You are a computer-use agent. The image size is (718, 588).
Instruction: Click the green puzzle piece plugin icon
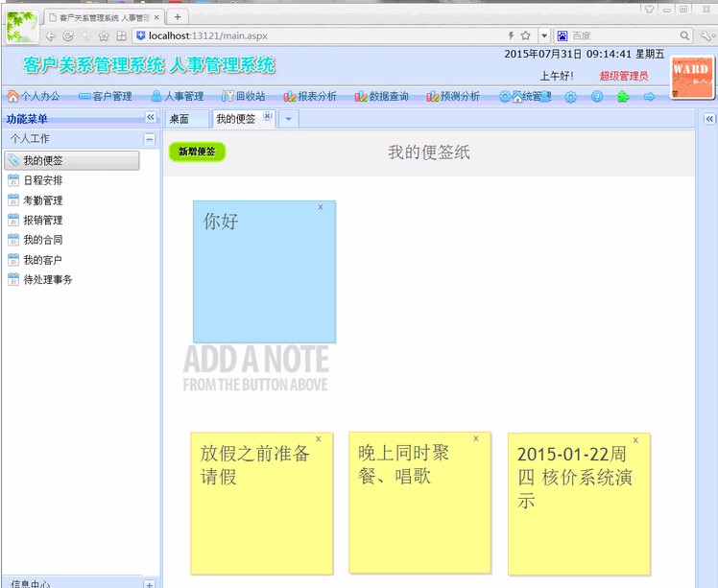[x=623, y=97]
